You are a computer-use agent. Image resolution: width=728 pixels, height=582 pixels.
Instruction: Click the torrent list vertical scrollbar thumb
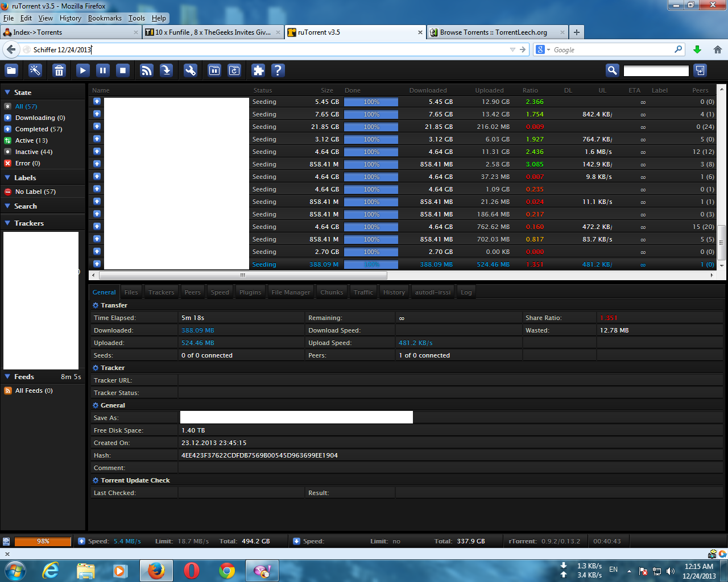(722, 242)
